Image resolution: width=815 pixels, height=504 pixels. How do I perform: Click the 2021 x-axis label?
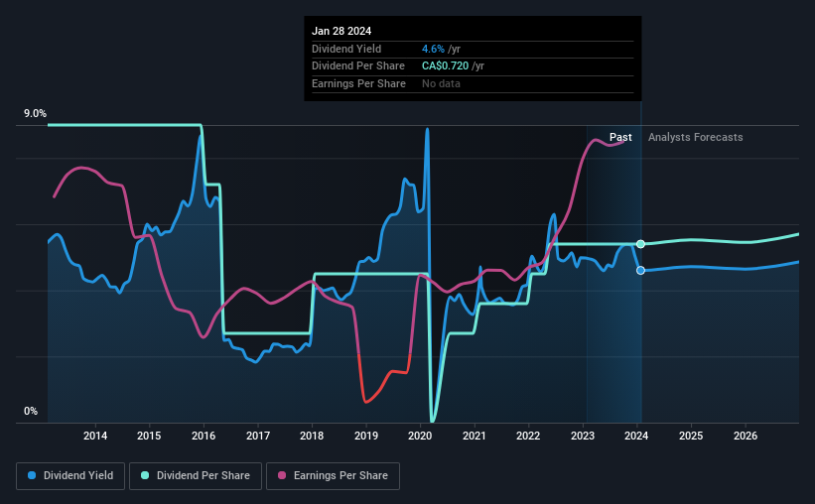[x=475, y=436]
